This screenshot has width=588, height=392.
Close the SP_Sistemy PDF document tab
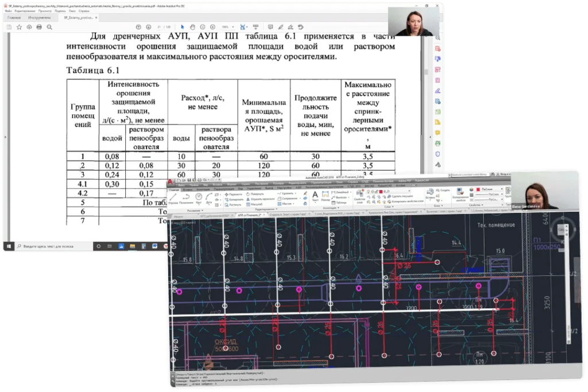coord(96,18)
